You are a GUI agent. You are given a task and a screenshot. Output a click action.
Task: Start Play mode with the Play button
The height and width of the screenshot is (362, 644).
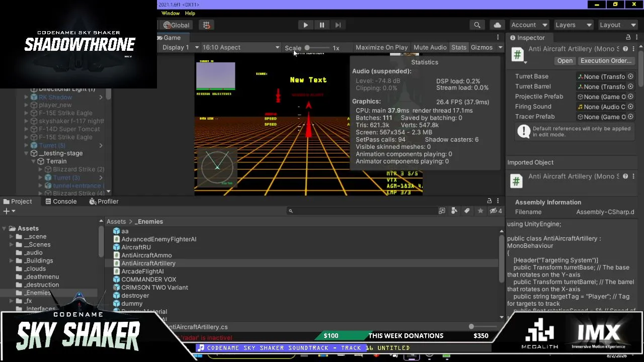(x=305, y=25)
